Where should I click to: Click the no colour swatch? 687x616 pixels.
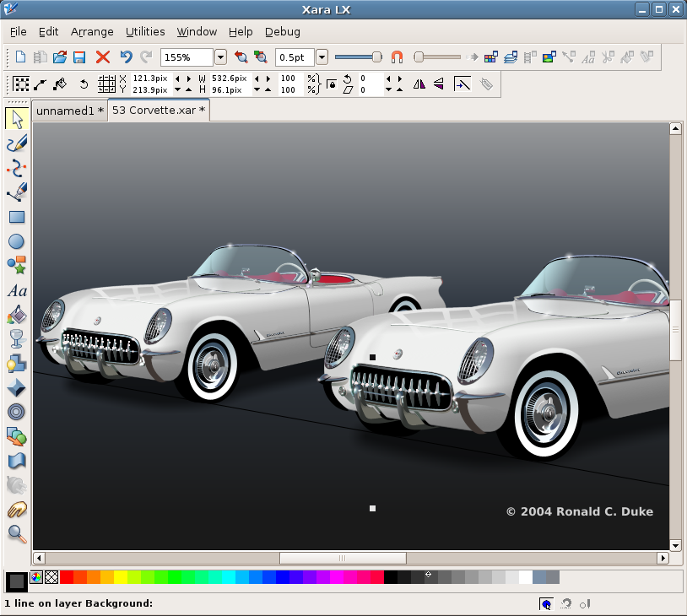(51, 577)
